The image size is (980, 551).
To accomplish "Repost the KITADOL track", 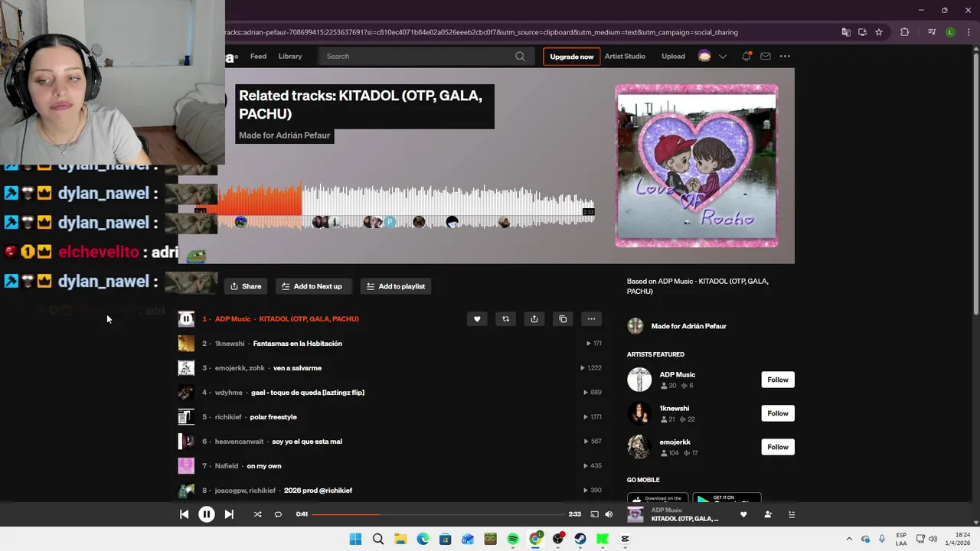I will 505,319.
